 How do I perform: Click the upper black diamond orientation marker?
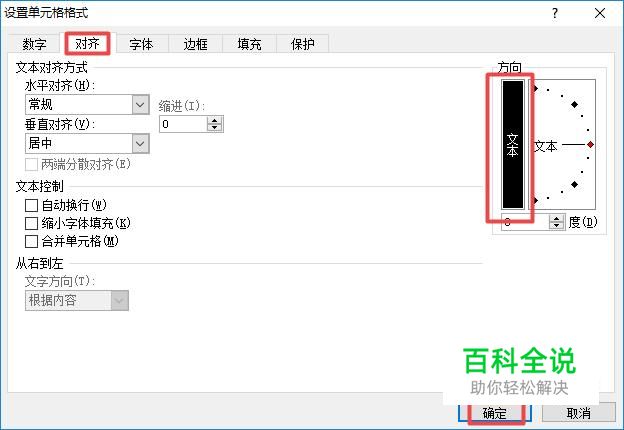[x=574, y=105]
